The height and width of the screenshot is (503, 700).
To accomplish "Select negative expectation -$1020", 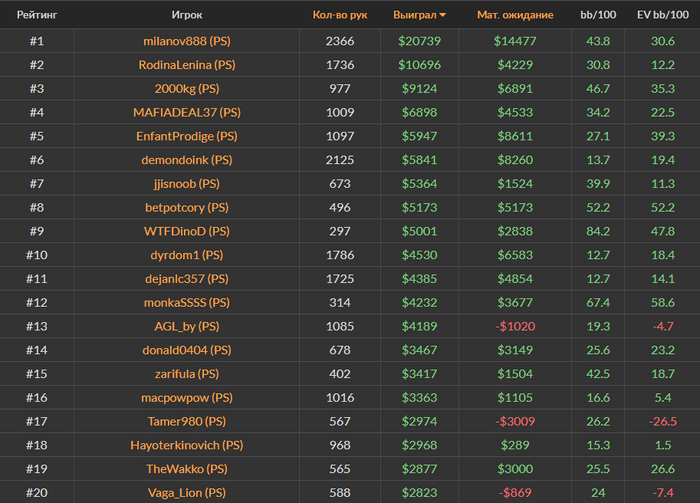I will [515, 326].
